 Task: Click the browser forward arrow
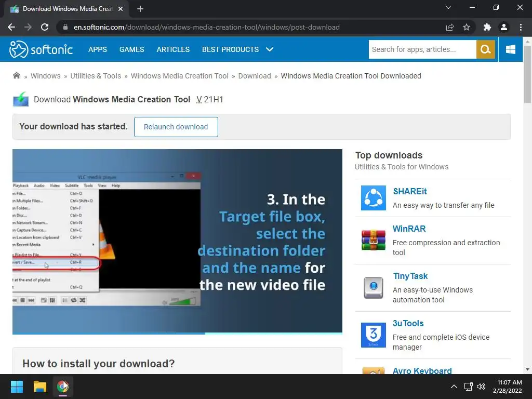[28, 27]
